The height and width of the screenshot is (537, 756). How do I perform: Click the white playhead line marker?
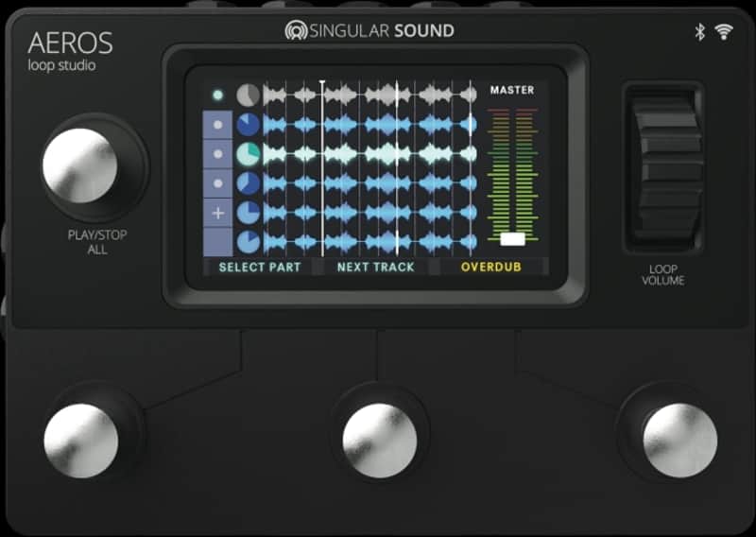pos(322,168)
